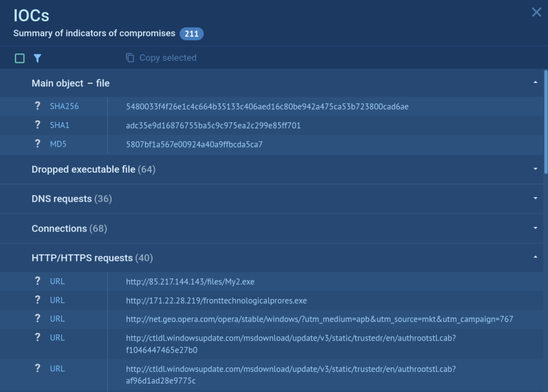
Task: Click question mark beside opera.com URL
Action: pyautogui.click(x=37, y=319)
